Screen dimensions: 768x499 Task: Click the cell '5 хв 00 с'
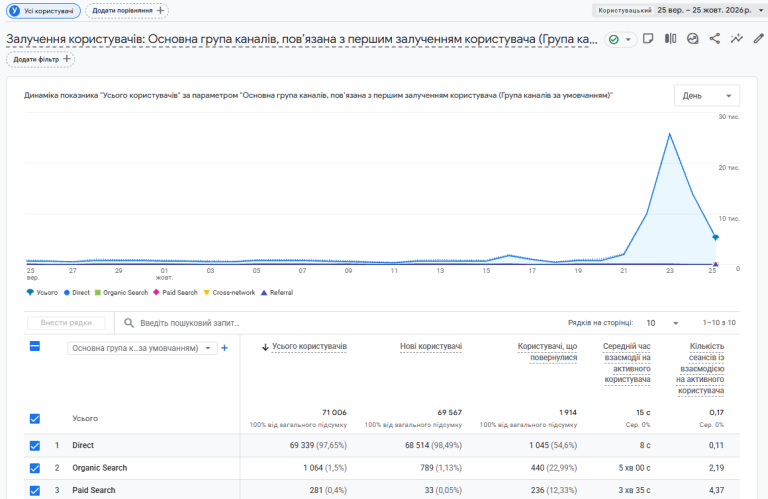[x=634, y=468]
